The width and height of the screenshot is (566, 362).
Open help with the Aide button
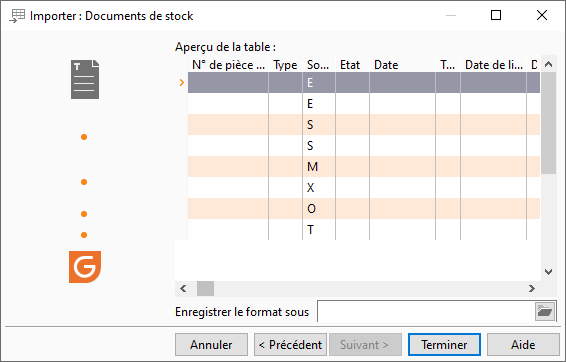click(523, 345)
